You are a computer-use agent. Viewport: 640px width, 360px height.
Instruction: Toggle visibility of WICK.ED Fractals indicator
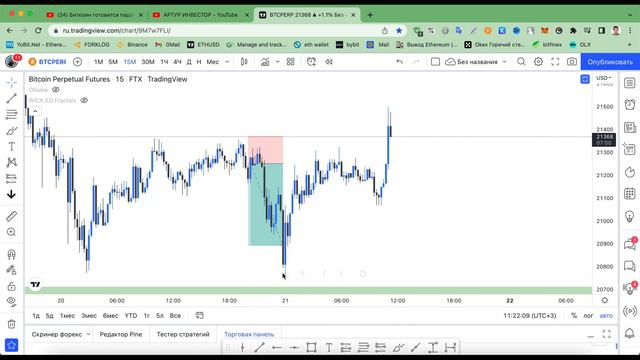coord(84,100)
